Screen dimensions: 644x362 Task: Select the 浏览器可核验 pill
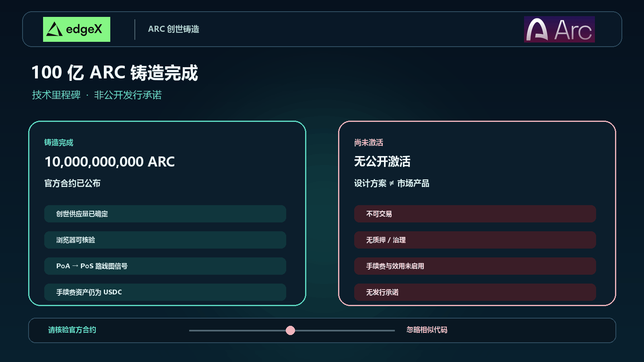tap(165, 240)
